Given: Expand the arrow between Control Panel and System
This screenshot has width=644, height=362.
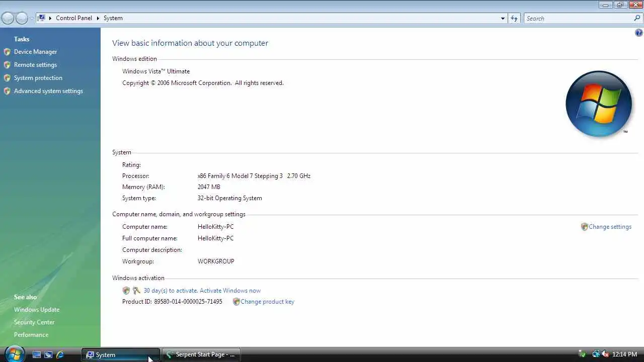Looking at the screenshot, I should point(98,18).
